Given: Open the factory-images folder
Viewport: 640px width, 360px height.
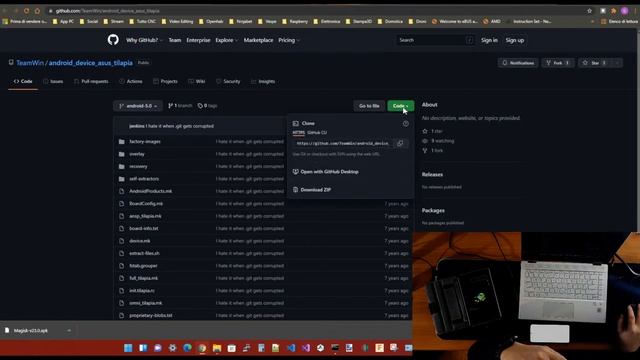Looking at the screenshot, I should tap(145, 142).
